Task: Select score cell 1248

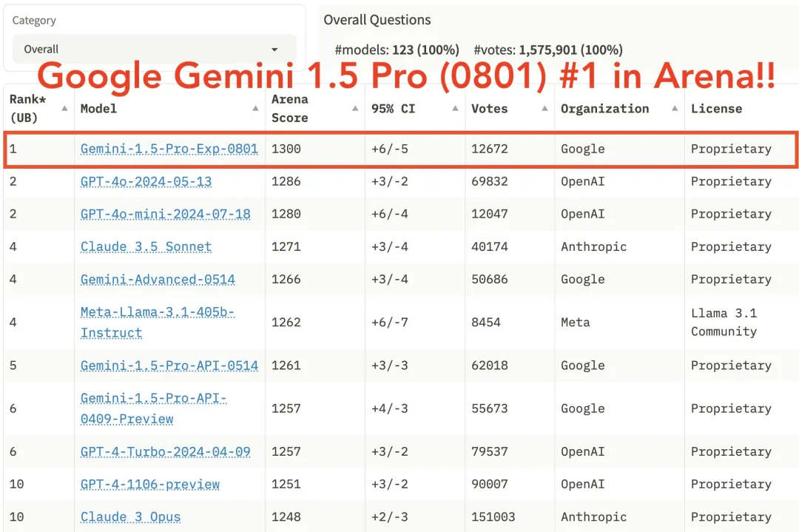Action: (x=286, y=516)
